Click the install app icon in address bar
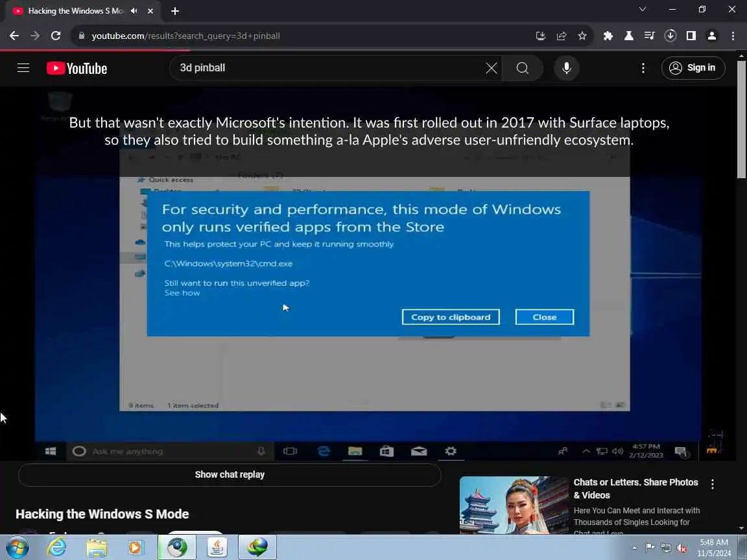 coord(540,36)
